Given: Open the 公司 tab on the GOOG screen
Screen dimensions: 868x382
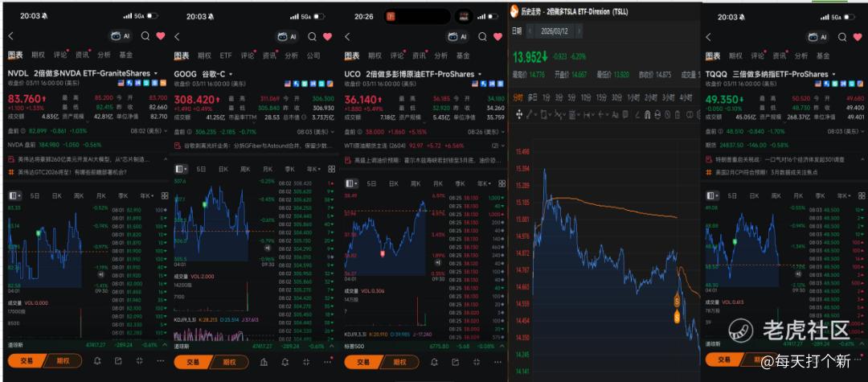Looking at the screenshot, I should (x=313, y=56).
